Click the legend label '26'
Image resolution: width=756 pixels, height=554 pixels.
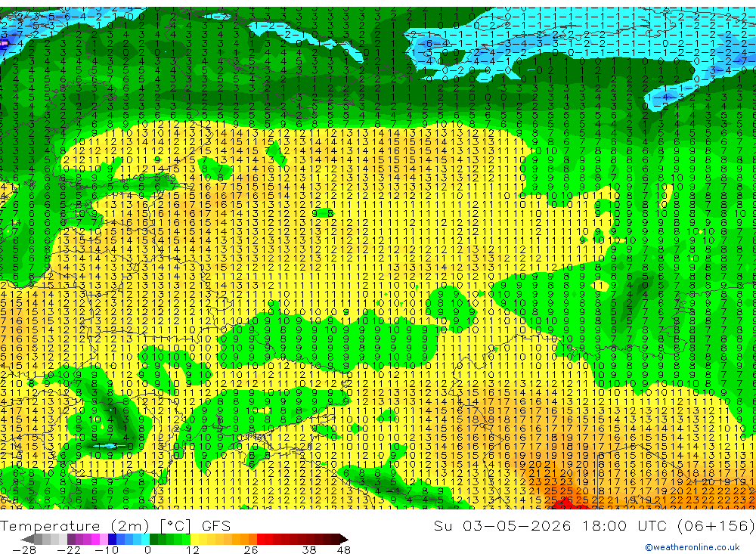click(251, 550)
